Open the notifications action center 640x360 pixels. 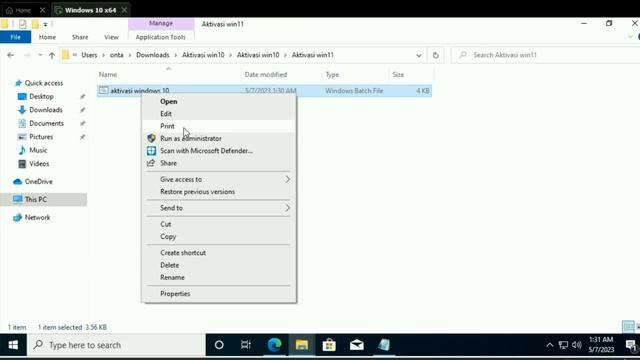(631, 345)
